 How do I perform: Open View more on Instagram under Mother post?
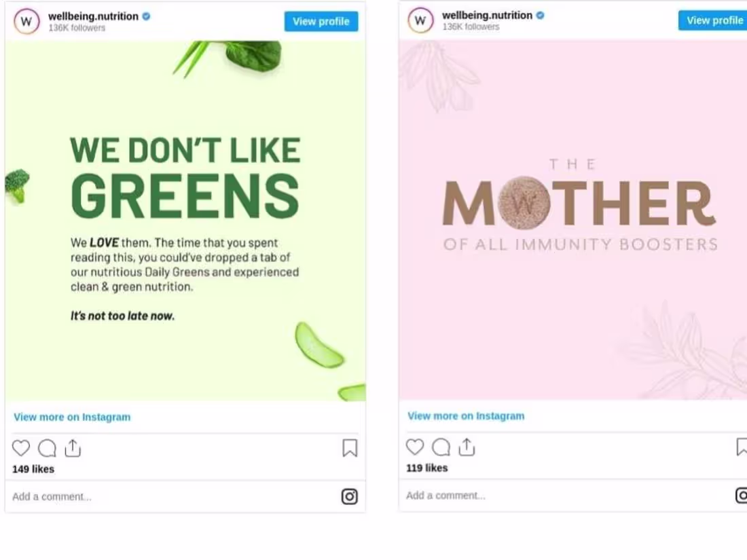tap(466, 415)
